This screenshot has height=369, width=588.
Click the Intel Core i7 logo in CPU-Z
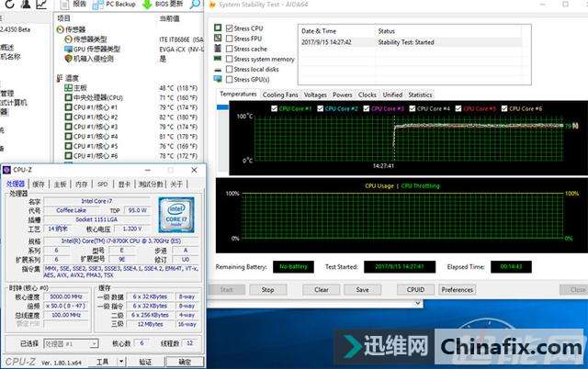pyautogui.click(x=176, y=215)
